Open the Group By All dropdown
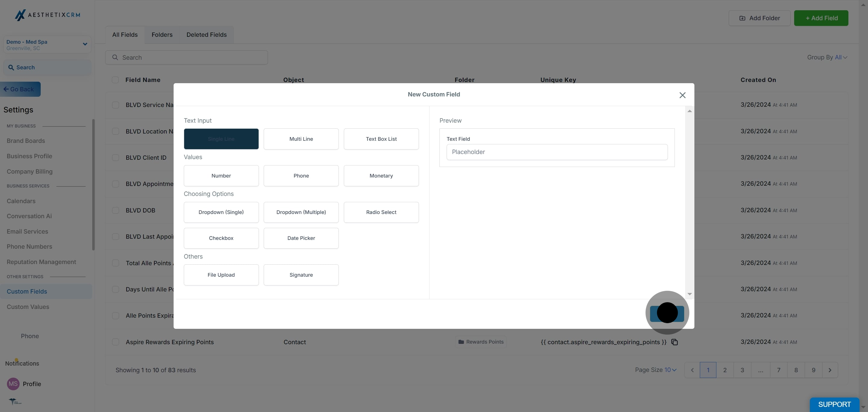The width and height of the screenshot is (868, 412). (840, 57)
